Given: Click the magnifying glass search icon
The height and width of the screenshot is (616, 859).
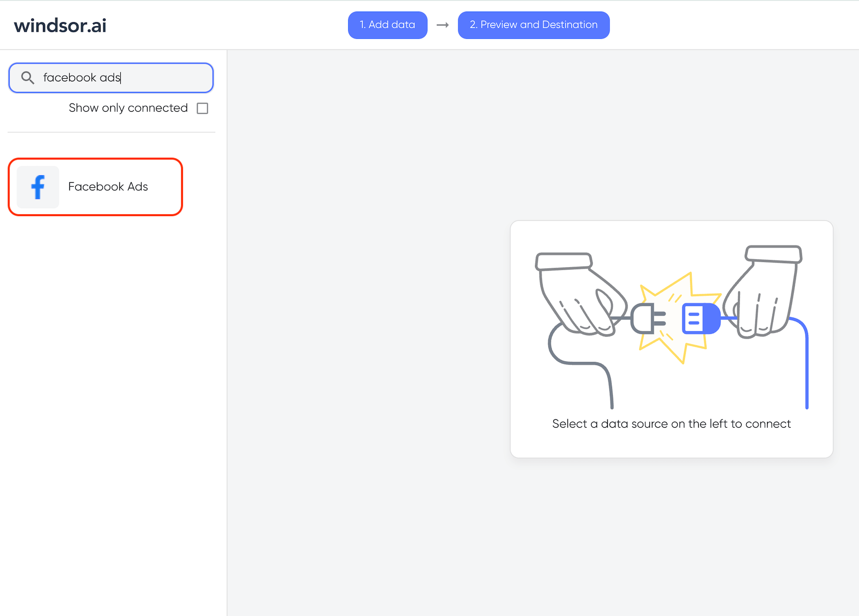Looking at the screenshot, I should click(x=27, y=78).
